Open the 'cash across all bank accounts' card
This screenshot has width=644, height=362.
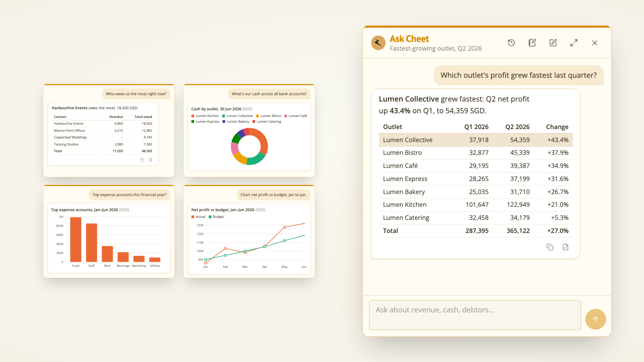(x=249, y=131)
